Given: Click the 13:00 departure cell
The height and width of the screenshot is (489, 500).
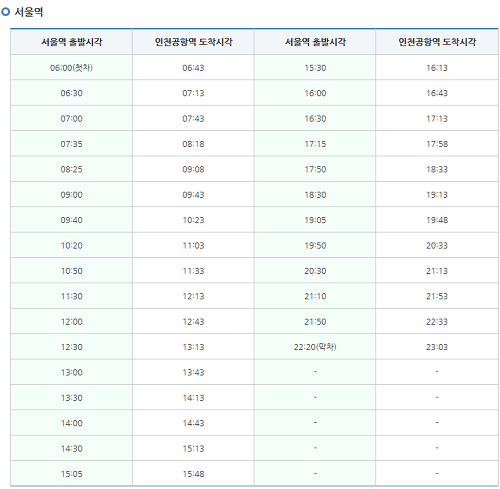Looking at the screenshot, I should coord(72,372).
